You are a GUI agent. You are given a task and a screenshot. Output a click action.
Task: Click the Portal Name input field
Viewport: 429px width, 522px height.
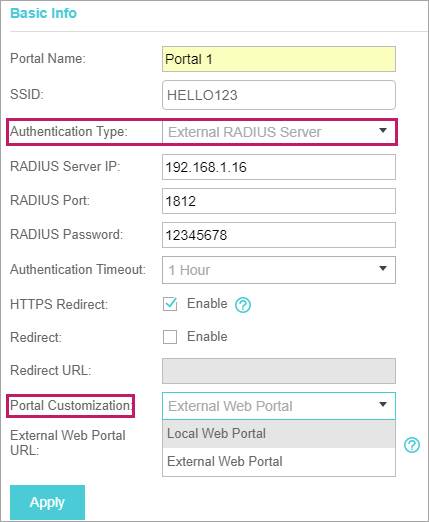click(x=279, y=59)
